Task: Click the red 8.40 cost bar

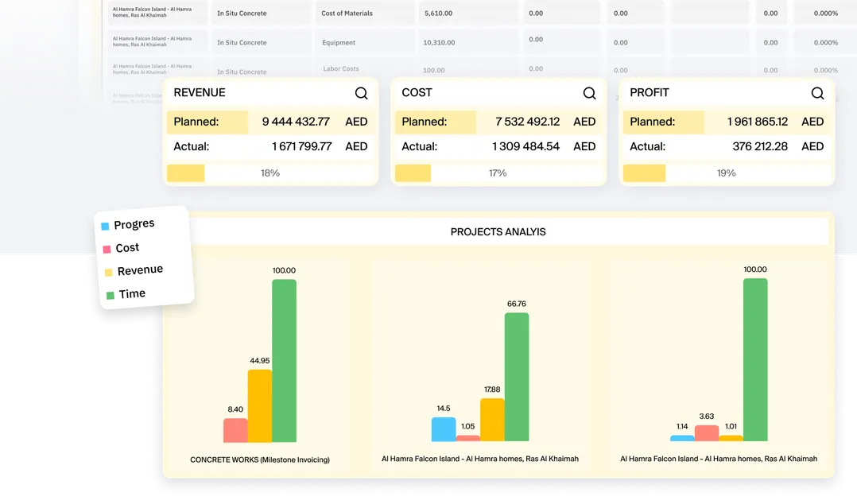Action: (235, 430)
